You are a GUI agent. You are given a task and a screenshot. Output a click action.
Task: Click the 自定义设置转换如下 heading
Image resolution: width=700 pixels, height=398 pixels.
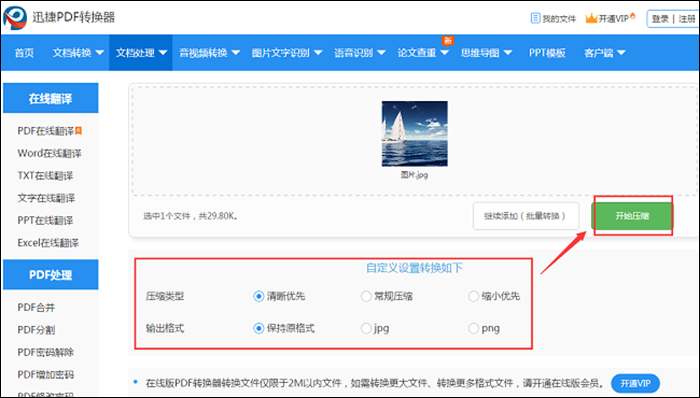point(414,268)
